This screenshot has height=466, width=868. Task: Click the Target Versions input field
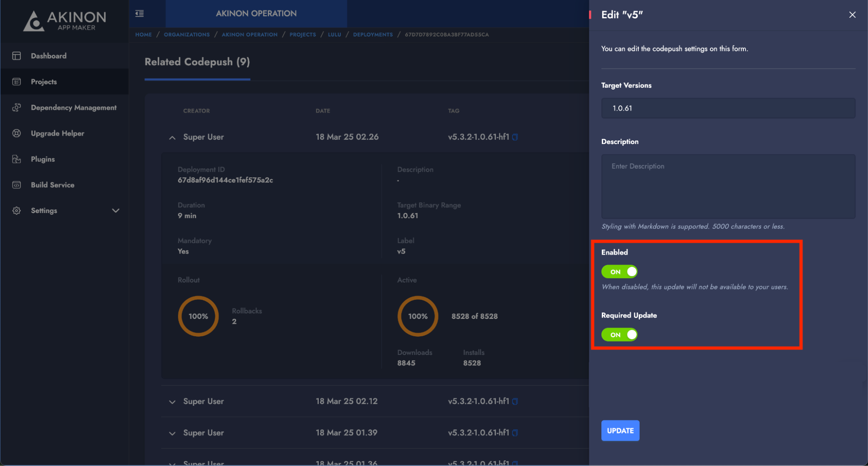(x=728, y=108)
